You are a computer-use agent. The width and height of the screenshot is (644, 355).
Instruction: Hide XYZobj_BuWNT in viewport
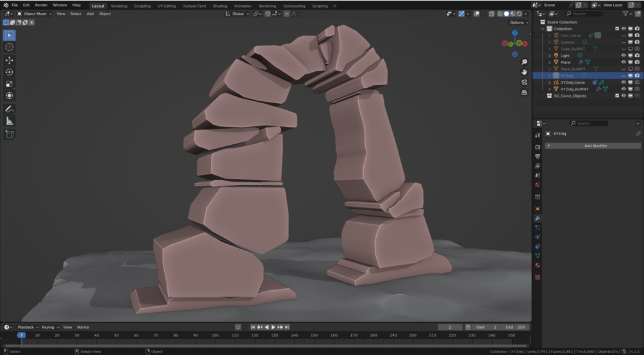(623, 88)
